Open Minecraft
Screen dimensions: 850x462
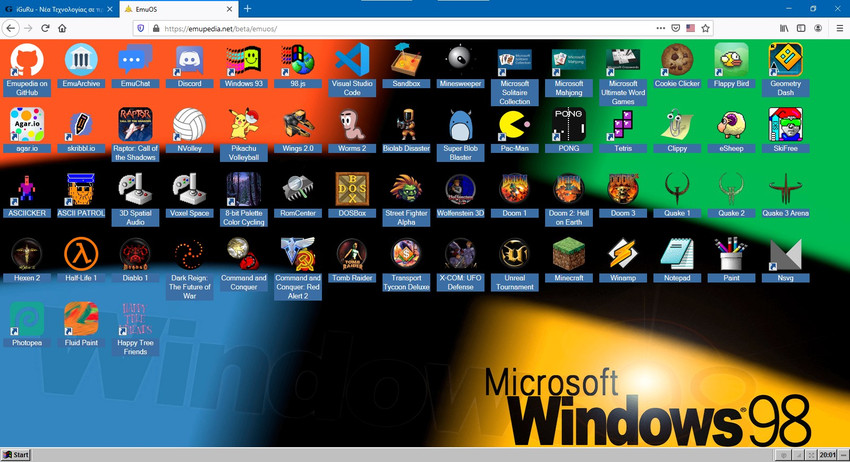click(x=569, y=254)
